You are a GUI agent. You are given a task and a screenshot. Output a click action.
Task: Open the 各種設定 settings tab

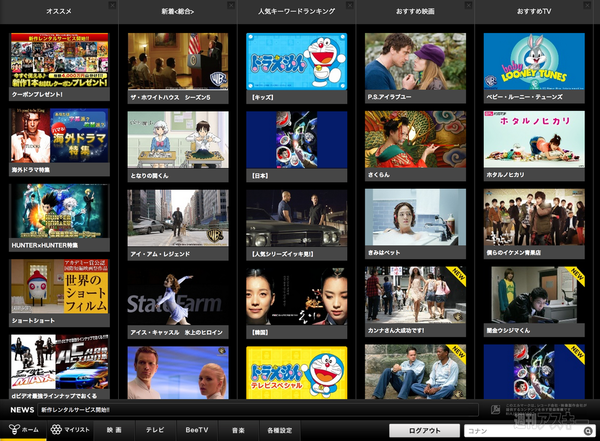[x=280, y=430]
